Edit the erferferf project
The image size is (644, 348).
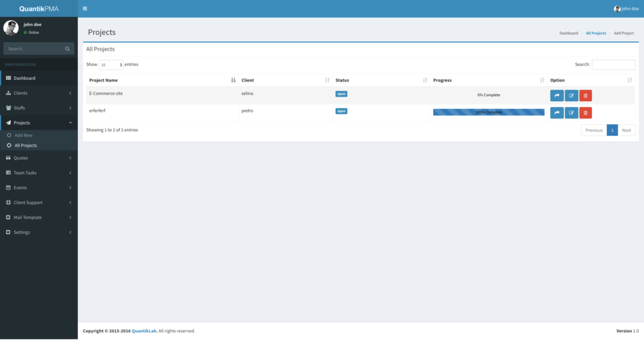(x=571, y=113)
